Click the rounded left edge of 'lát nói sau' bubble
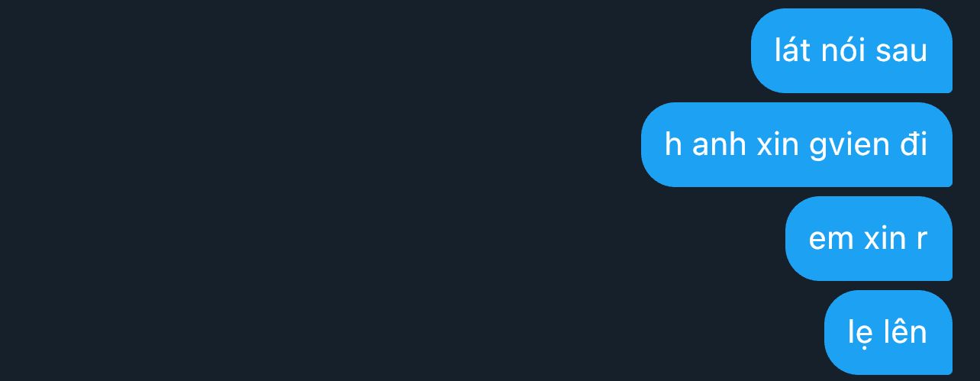Image resolution: width=980 pixels, height=381 pixels. pyautogui.click(x=757, y=50)
